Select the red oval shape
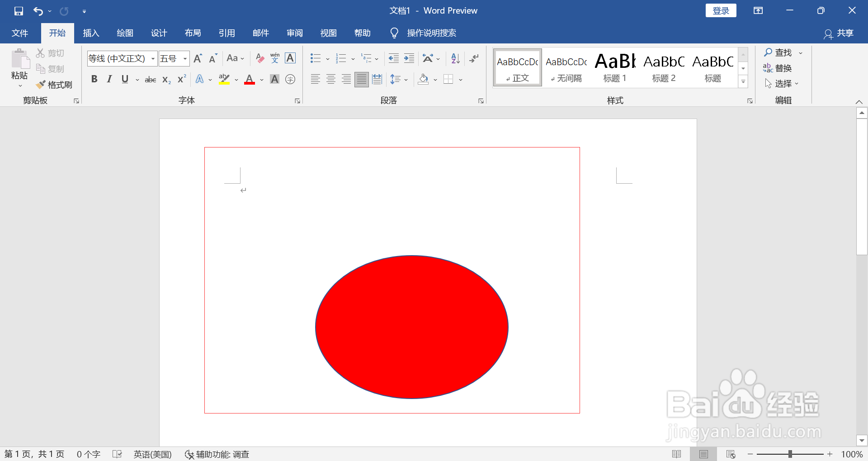Image resolution: width=868 pixels, height=461 pixels. coord(412,327)
